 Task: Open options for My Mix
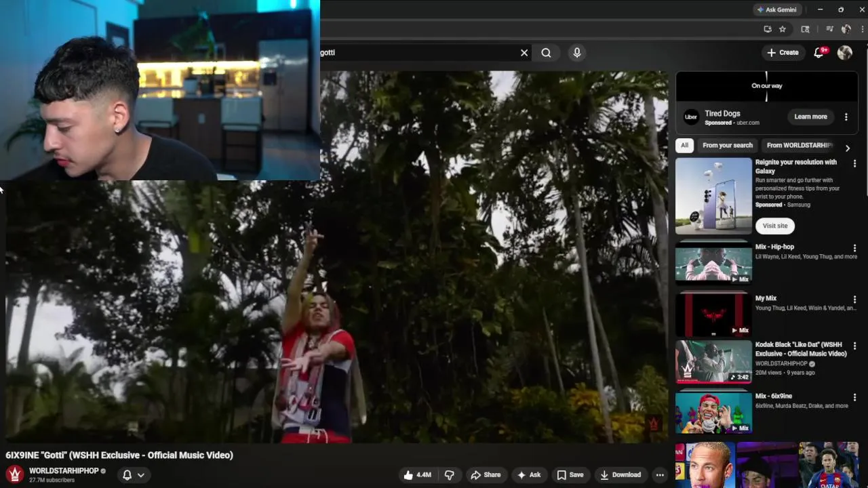tap(854, 299)
